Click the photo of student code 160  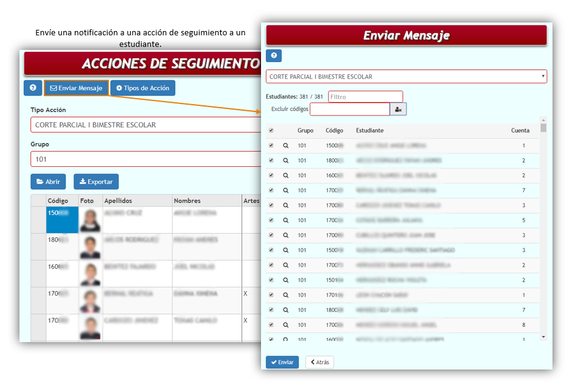point(90,274)
